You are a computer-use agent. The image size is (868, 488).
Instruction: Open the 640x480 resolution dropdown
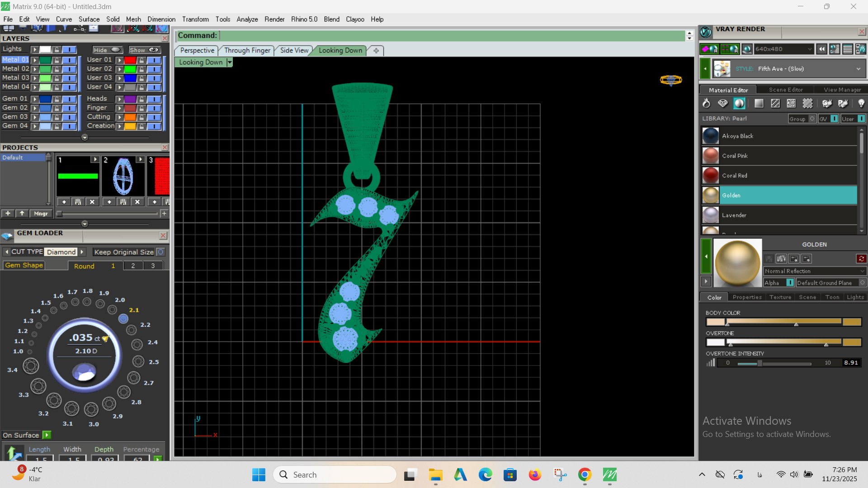(783, 49)
